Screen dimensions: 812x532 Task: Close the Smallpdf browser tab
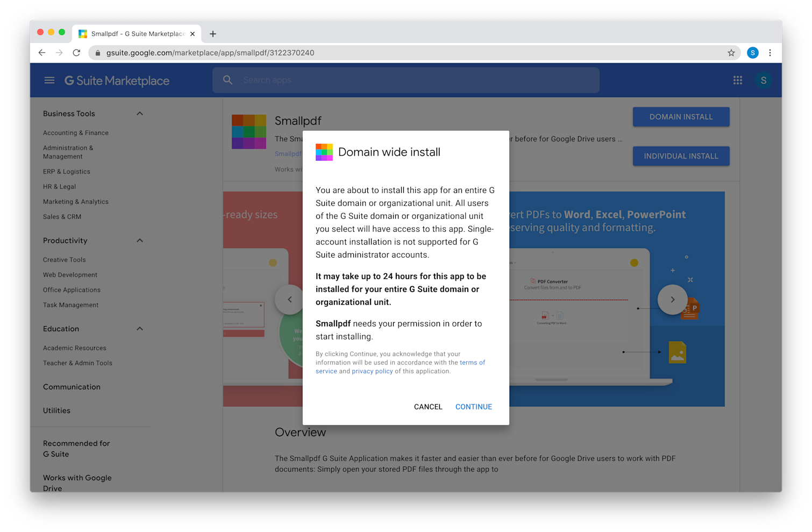193,34
